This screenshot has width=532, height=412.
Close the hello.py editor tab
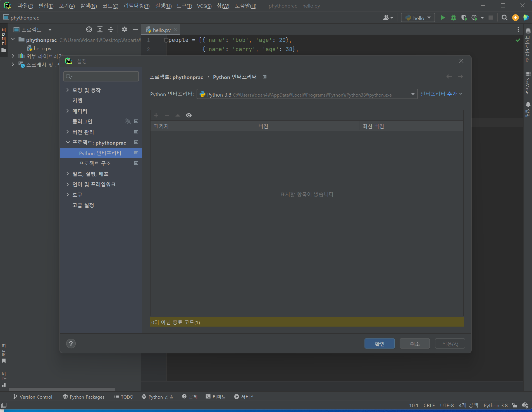coord(175,29)
